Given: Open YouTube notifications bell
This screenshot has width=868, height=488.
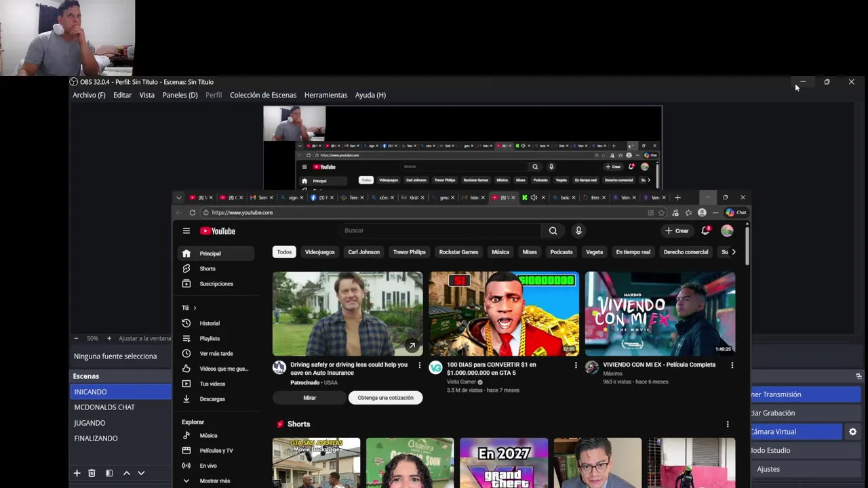Looking at the screenshot, I should click(706, 230).
